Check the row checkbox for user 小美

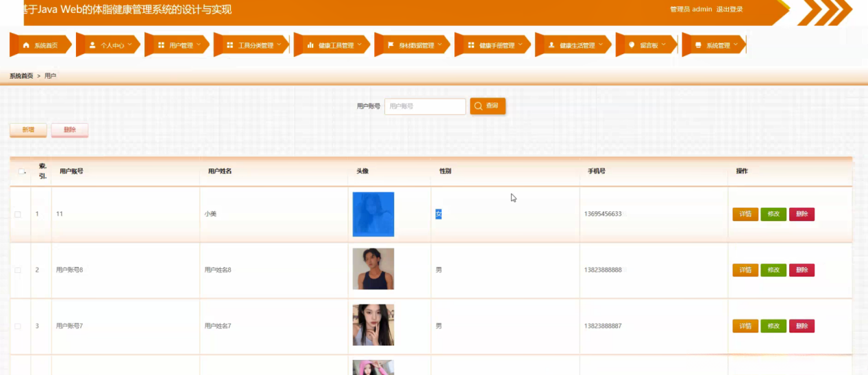click(18, 214)
